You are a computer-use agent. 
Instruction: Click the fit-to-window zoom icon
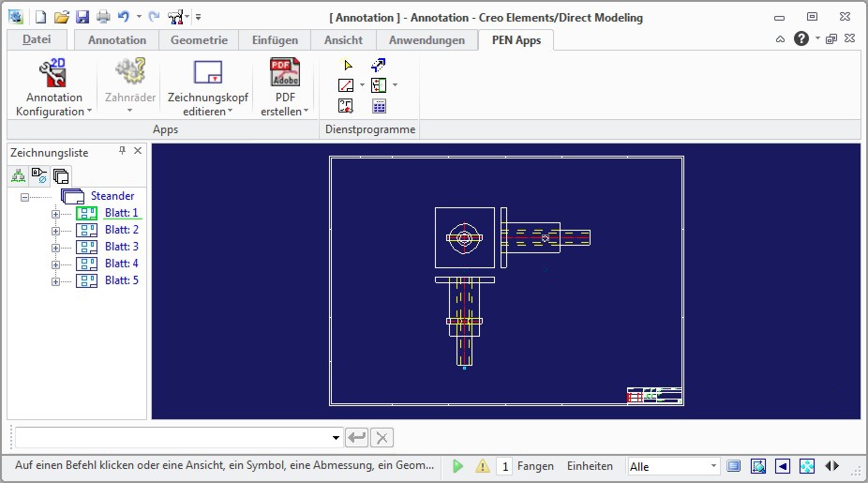[806, 466]
